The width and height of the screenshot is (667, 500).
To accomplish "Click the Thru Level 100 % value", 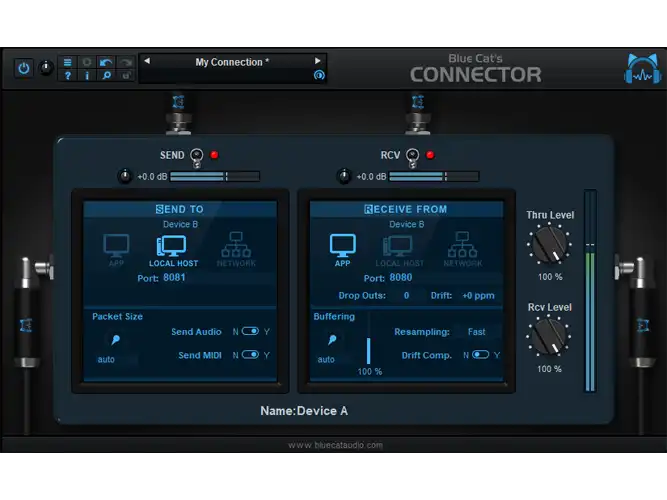I will (x=550, y=277).
